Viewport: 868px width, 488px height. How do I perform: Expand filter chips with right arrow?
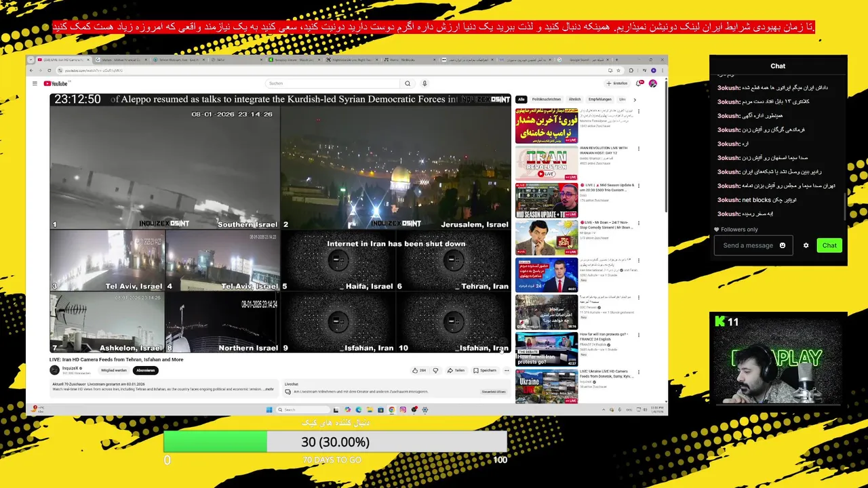635,100
